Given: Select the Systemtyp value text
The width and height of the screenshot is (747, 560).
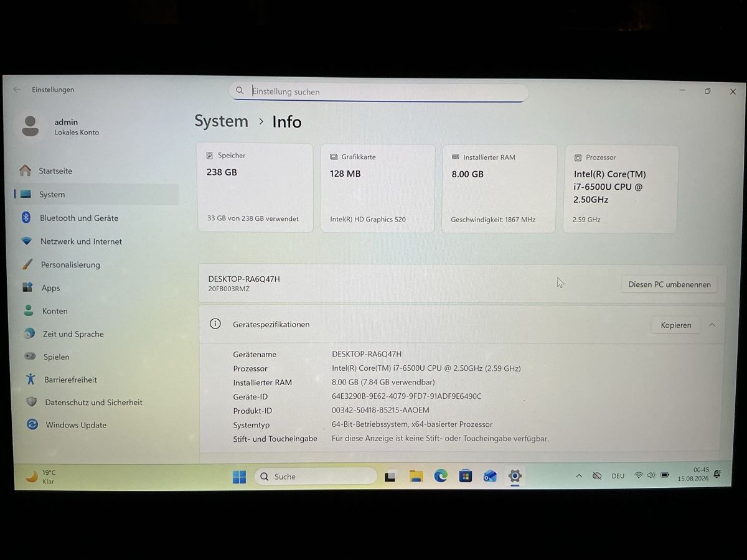Looking at the screenshot, I should tap(412, 424).
